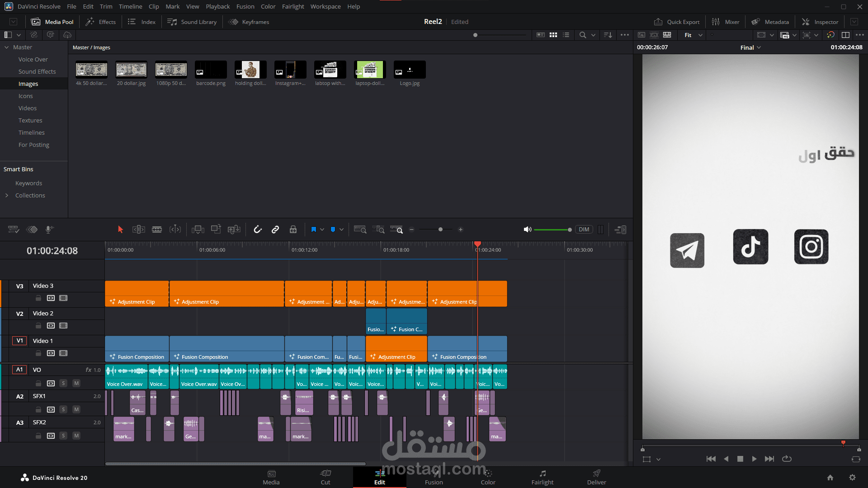The height and width of the screenshot is (488, 868).
Task: Open the Fit viewer zoom dropdown
Action: point(693,35)
